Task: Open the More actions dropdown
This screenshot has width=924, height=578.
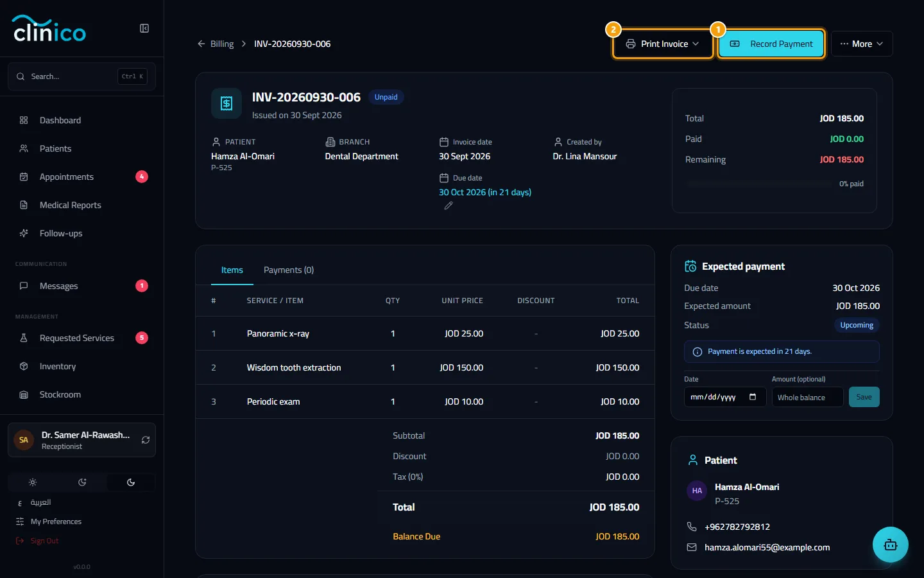Action: (862, 44)
